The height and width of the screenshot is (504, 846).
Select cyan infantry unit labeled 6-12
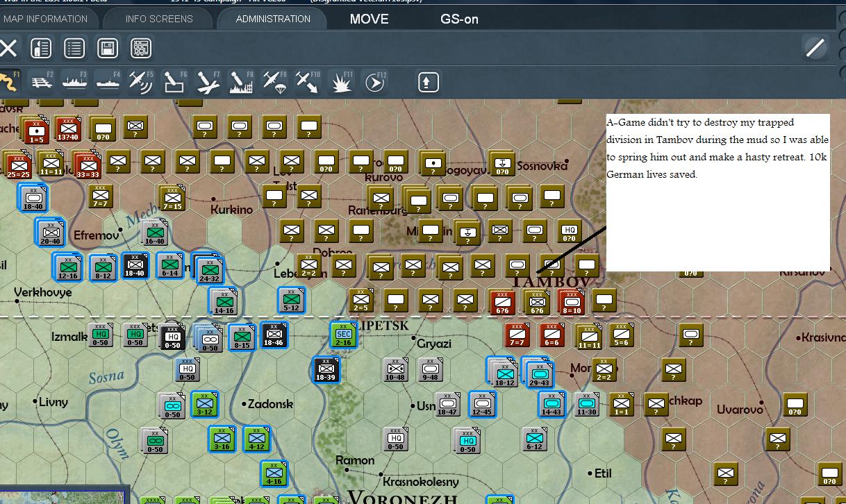click(x=534, y=438)
